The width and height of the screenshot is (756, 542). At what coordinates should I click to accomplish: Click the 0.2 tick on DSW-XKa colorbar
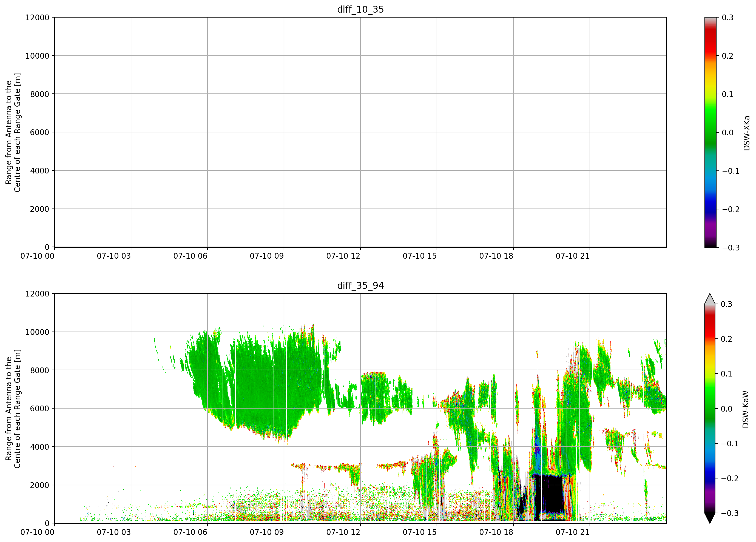point(727,56)
